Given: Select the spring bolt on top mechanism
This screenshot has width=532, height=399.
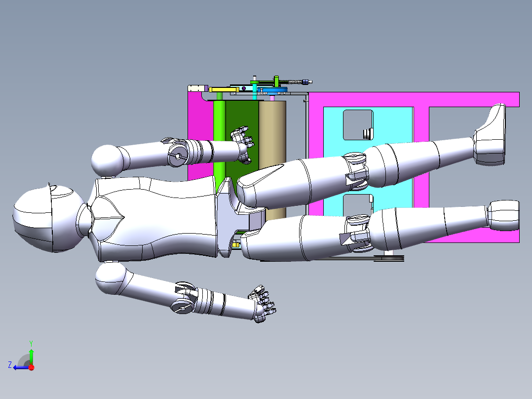Looking at the screenshot, I should pos(295,82).
